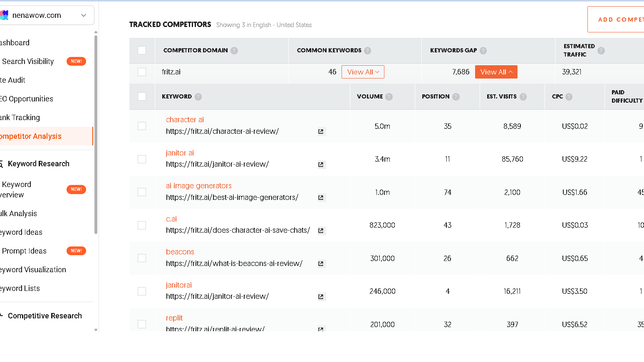Click the Keyword Research magnifier icon

(x=1, y=163)
